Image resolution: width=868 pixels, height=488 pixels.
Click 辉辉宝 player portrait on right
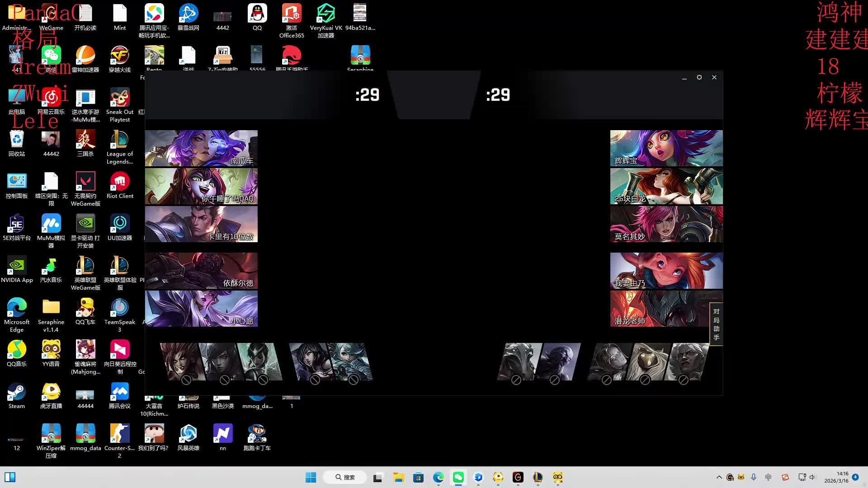tap(666, 148)
